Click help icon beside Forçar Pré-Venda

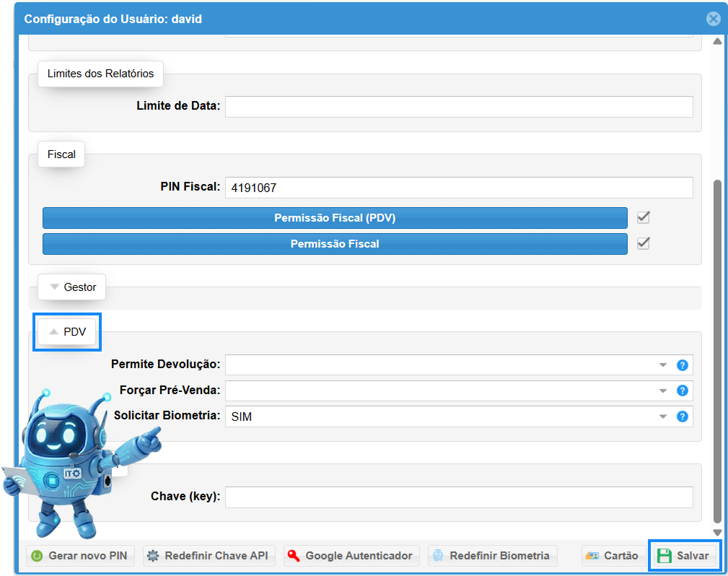click(x=682, y=390)
